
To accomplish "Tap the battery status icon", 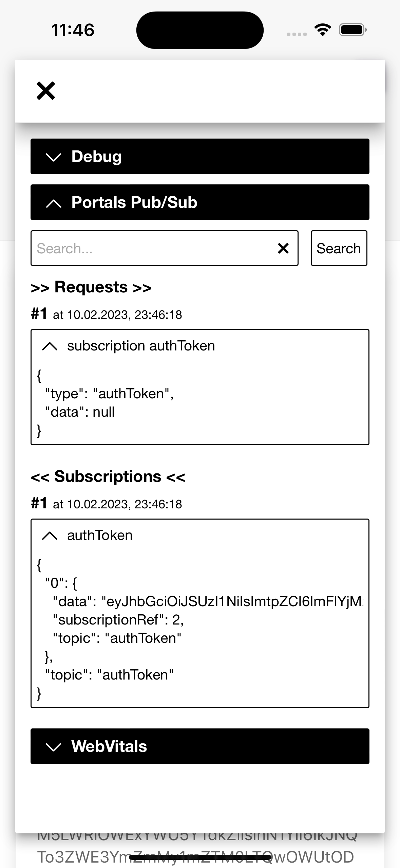I will pyautogui.click(x=353, y=30).
